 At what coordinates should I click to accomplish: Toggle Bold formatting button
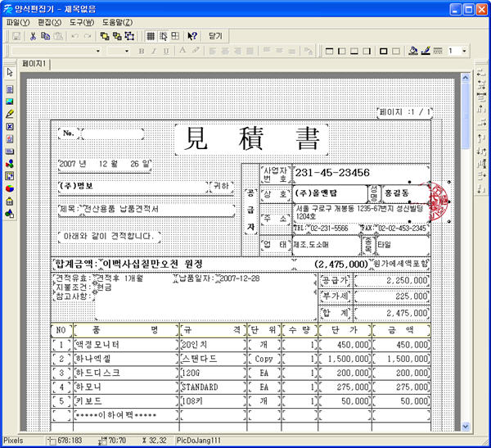tap(142, 51)
